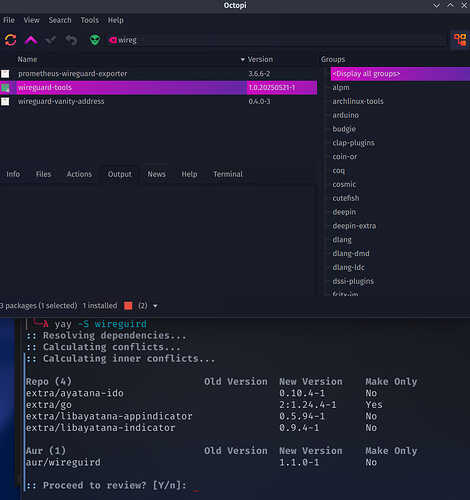Select the dlang group
Viewport: 470px width, 500px height.
pos(342,240)
